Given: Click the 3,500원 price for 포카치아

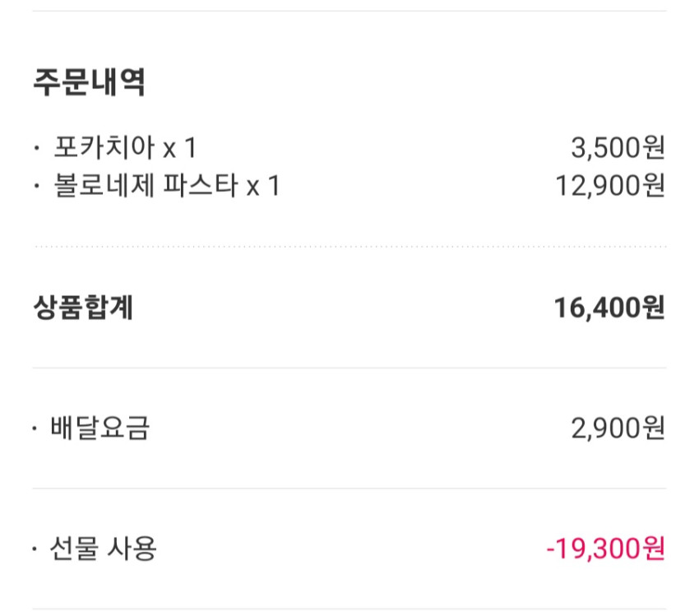Looking at the screenshot, I should [618, 147].
